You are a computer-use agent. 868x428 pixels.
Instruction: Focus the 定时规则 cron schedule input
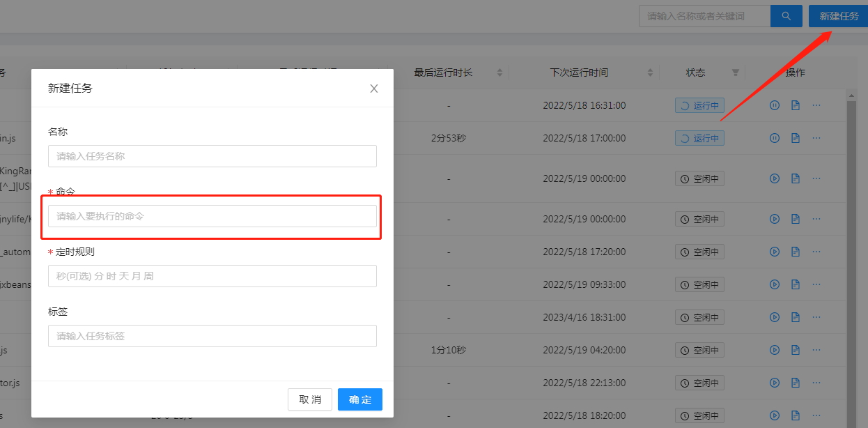(x=212, y=276)
